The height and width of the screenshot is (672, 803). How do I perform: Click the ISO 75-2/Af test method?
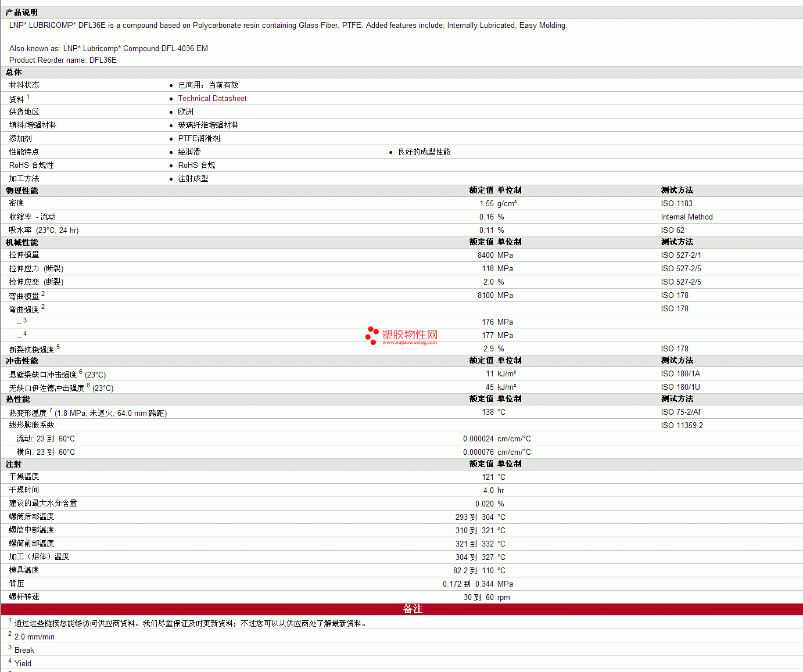[x=681, y=412]
